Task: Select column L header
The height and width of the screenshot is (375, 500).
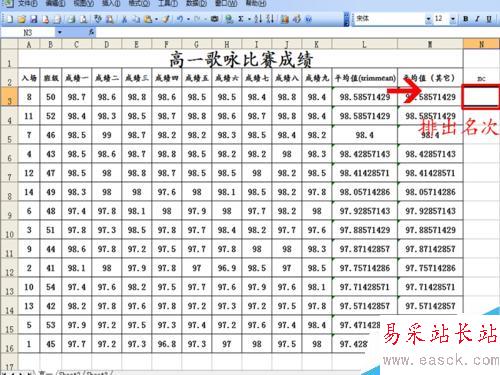Action: 364,44
